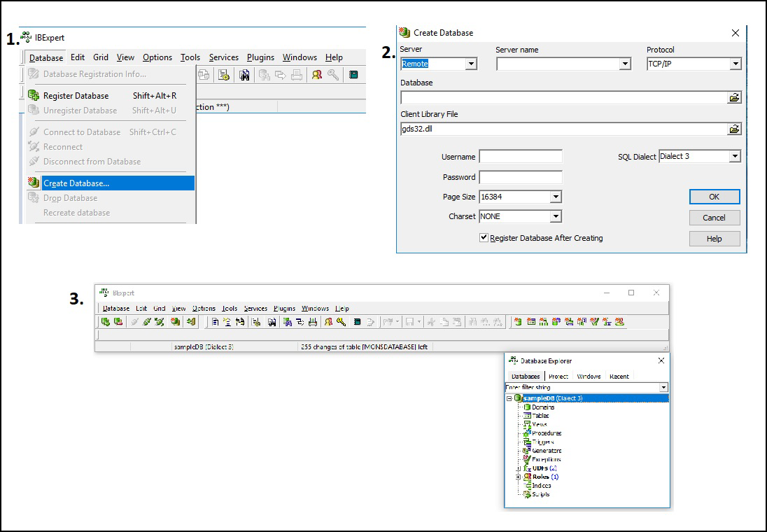This screenshot has height=532, width=767.
Task: Uncheck Register Database After Creating
Action: pos(483,238)
